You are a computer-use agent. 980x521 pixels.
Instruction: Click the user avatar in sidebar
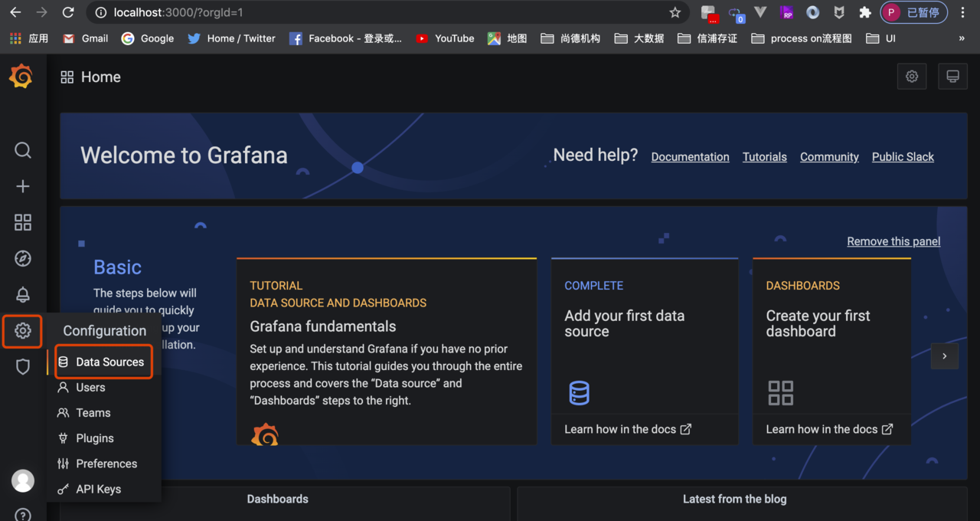coord(23,480)
